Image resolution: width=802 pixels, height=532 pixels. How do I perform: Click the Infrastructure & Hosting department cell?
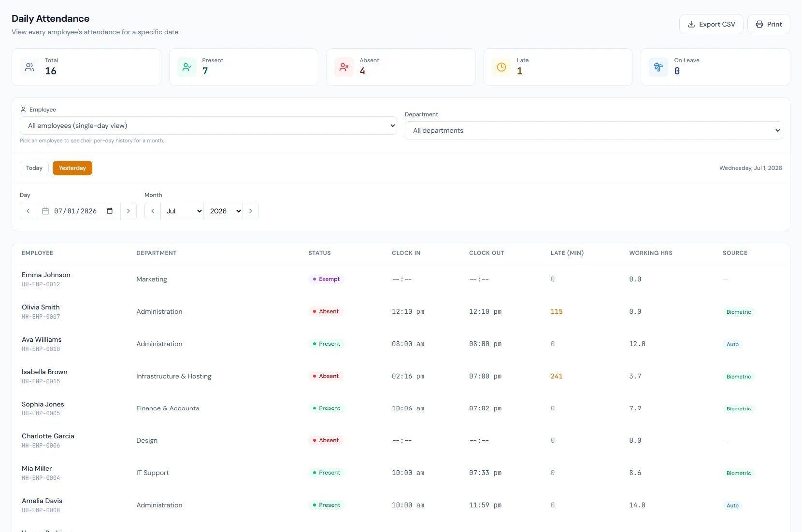(174, 376)
